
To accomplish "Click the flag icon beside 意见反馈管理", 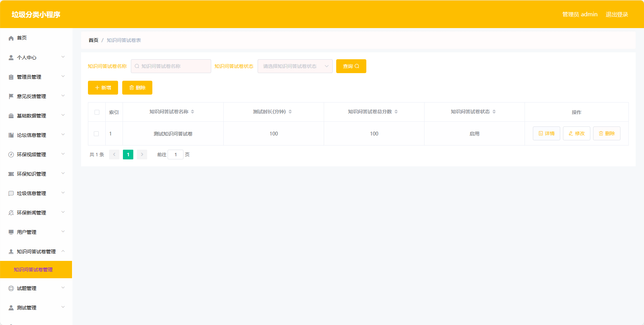I will pyautogui.click(x=11, y=96).
